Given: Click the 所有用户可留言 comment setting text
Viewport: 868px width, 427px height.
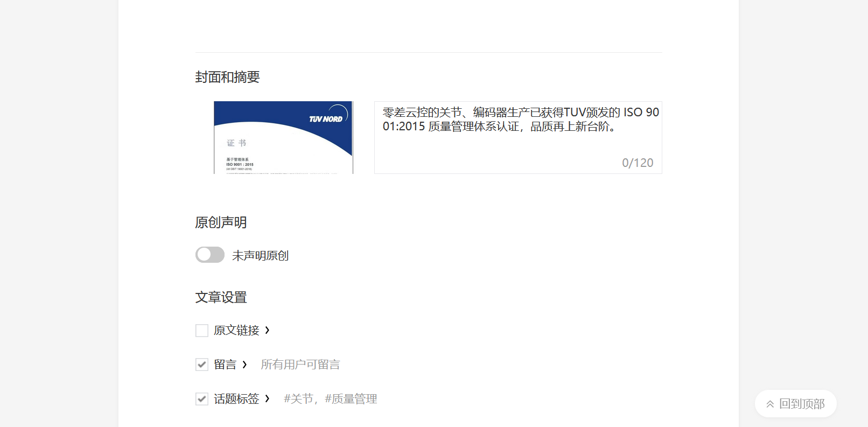Looking at the screenshot, I should coord(300,365).
